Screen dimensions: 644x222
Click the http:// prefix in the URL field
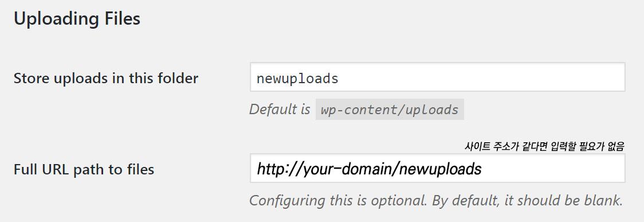[x=279, y=169]
